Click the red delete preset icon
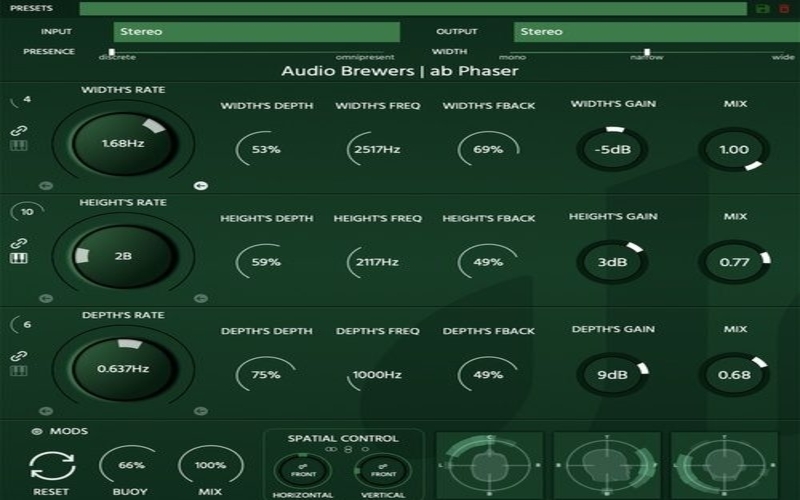 coord(784,9)
